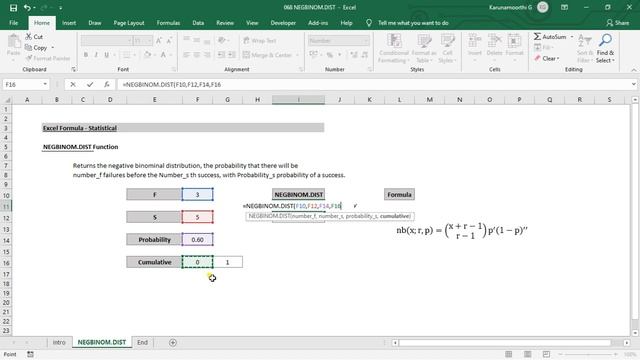Viewport: 640px width, 360px height.
Task: Expand the Name Box dropdown
Action: 45,84
